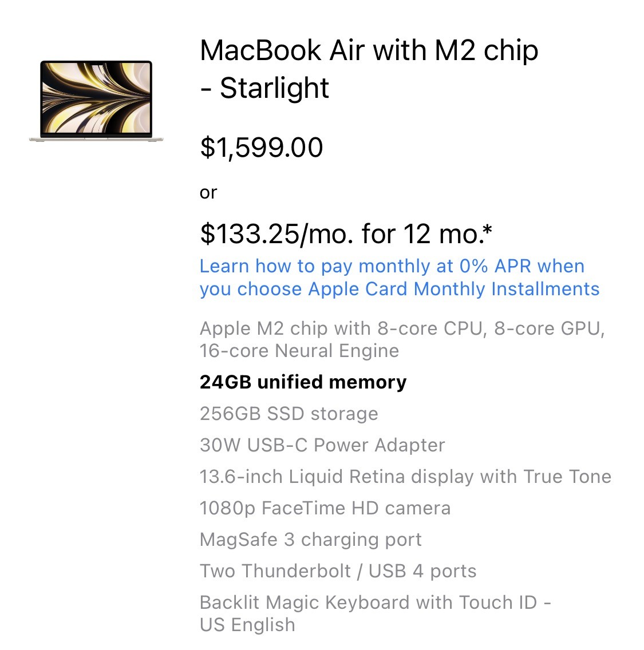Click the 1080p FaceTime HD camera spec
Viewport: 644px width, 650px height.
coord(325,508)
